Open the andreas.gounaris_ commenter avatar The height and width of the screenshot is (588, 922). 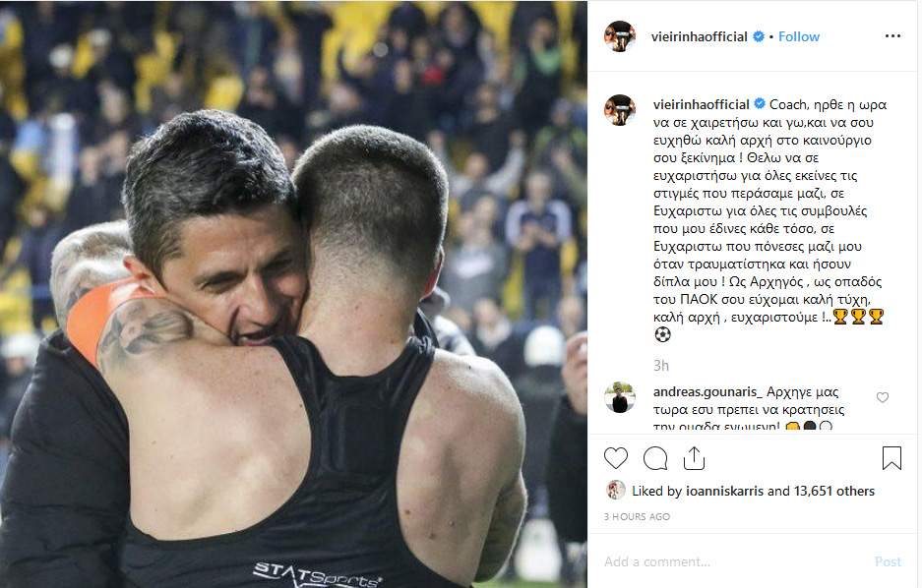pyautogui.click(x=620, y=397)
